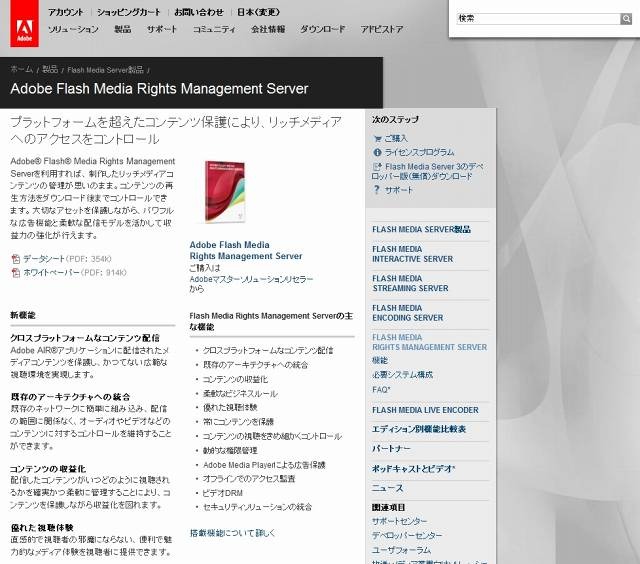Viewport: 640px width, 564px height.
Task: Open the 必要システム構成 sidebar link
Action: pos(402,375)
